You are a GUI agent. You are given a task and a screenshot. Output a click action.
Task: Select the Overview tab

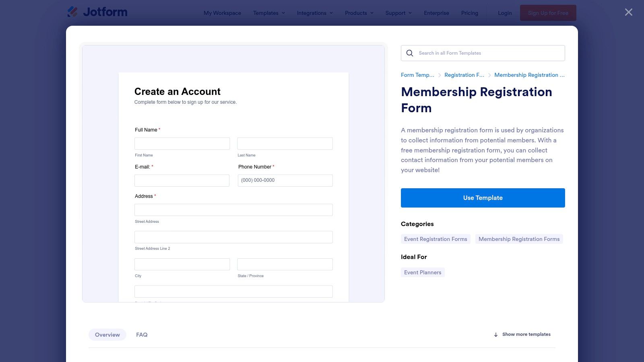107,334
